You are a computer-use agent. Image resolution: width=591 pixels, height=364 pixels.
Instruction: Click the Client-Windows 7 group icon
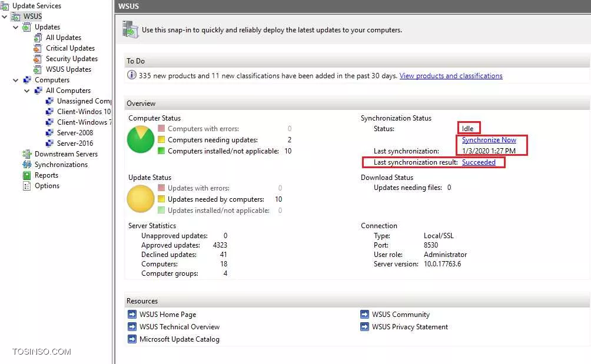pyautogui.click(x=49, y=122)
